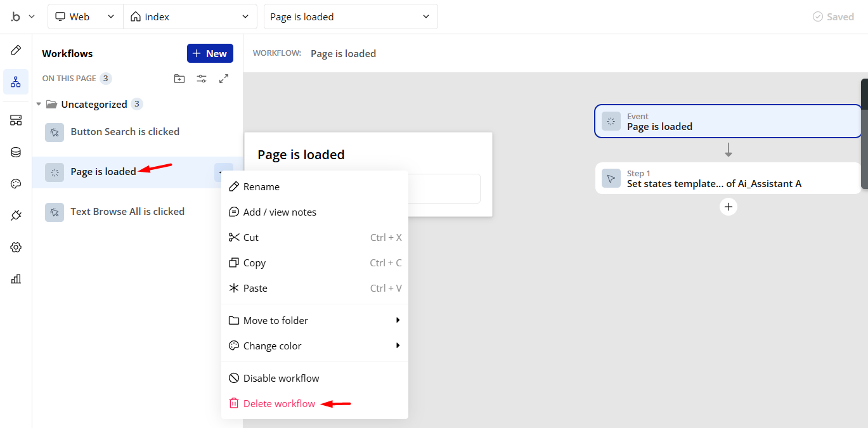
Task: Open the Logs bar chart icon
Action: click(x=16, y=278)
